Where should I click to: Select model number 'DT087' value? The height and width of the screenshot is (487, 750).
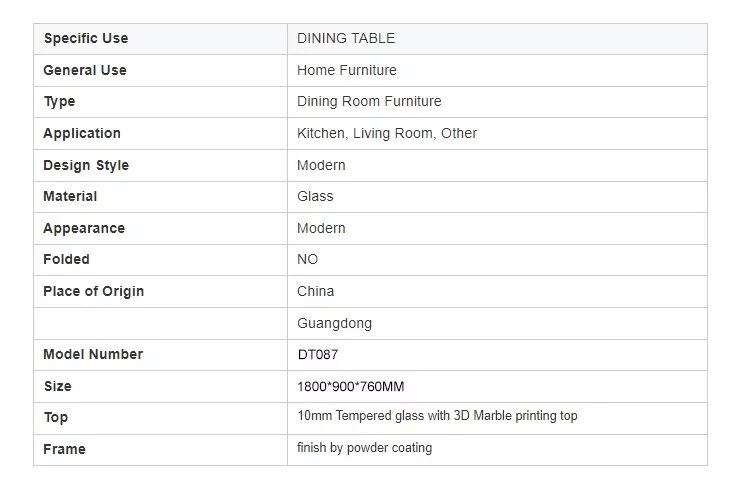(320, 354)
